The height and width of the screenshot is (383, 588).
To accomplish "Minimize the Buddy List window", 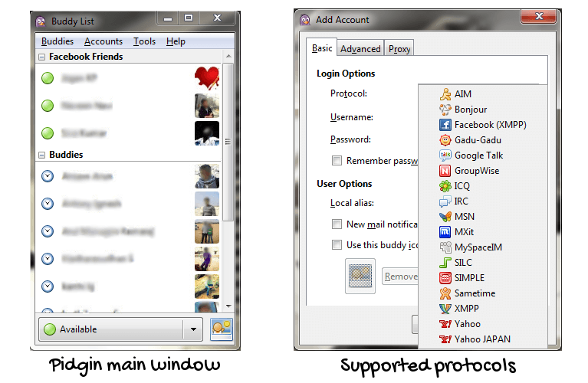I will 168,18.
